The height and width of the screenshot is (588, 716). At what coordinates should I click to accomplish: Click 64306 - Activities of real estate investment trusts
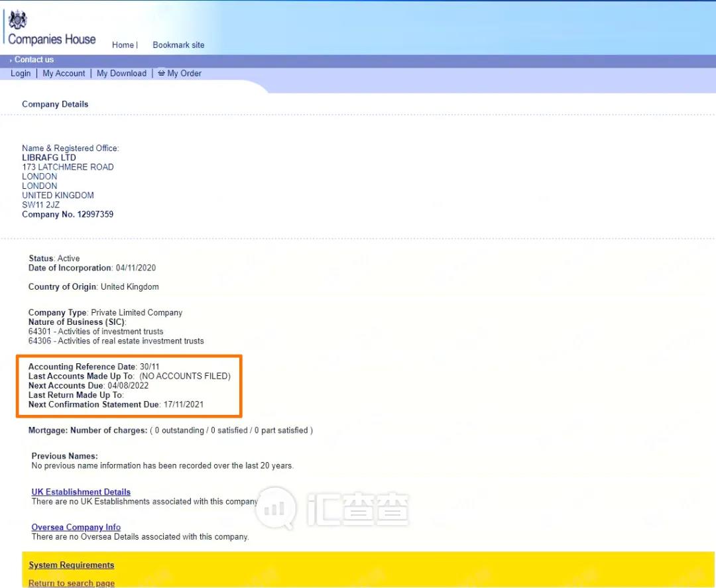click(116, 341)
